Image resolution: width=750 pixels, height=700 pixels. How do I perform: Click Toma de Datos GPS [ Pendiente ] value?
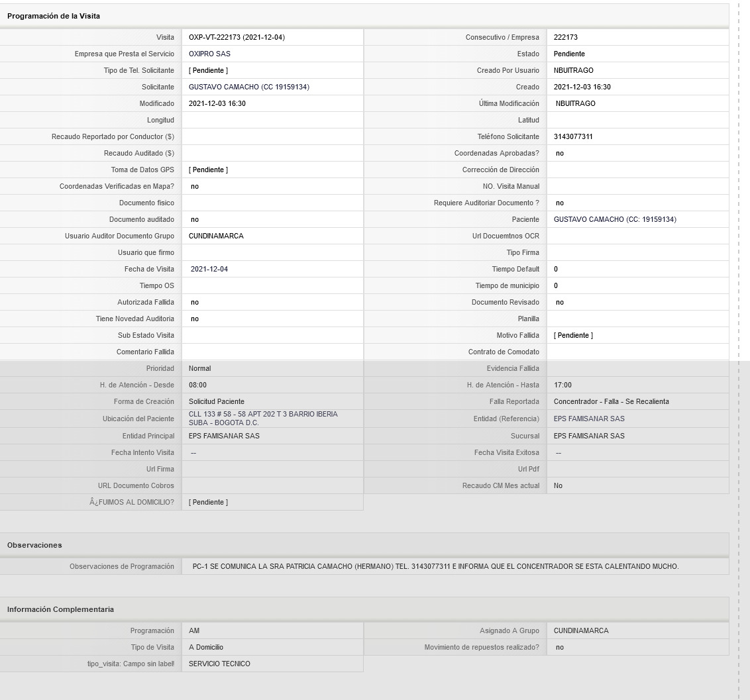tap(208, 170)
